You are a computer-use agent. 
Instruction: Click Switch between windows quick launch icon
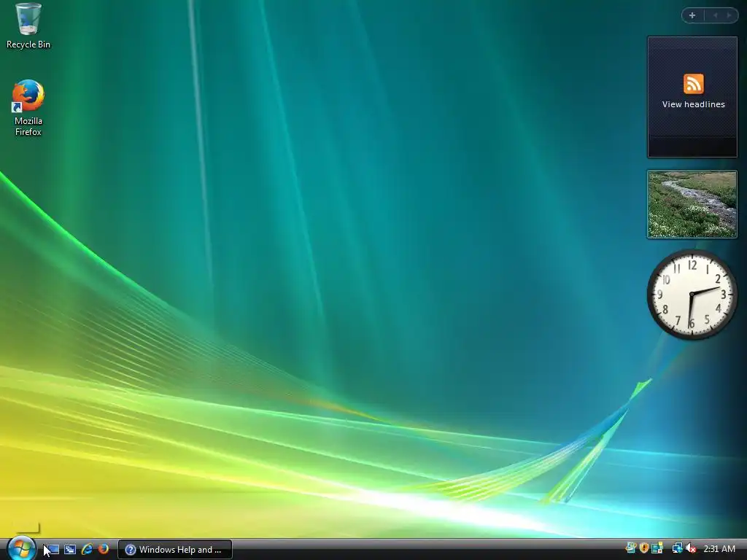point(70,550)
